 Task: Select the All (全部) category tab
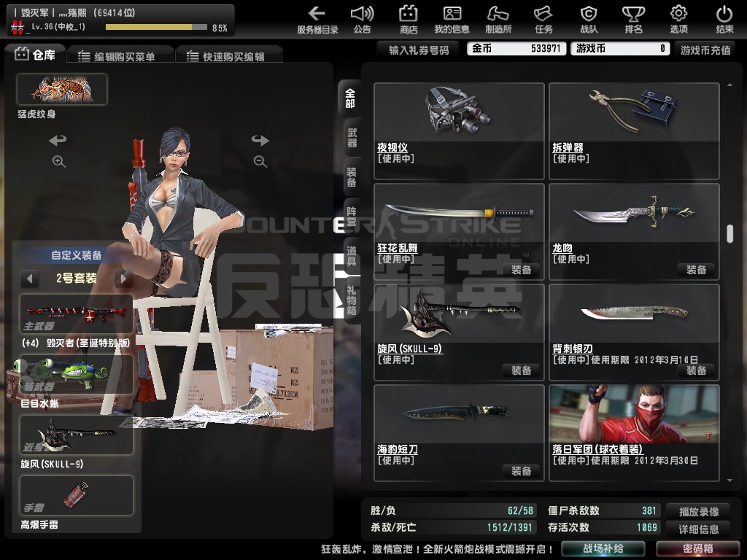[x=349, y=98]
